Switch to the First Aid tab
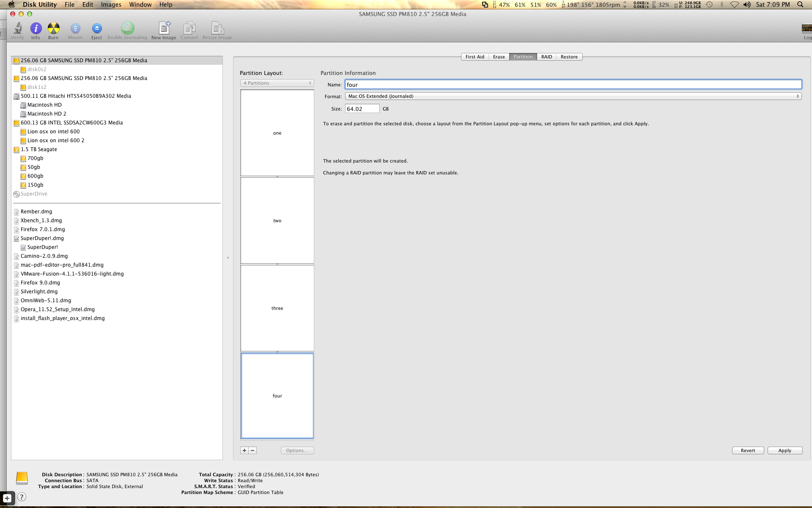 (x=475, y=57)
